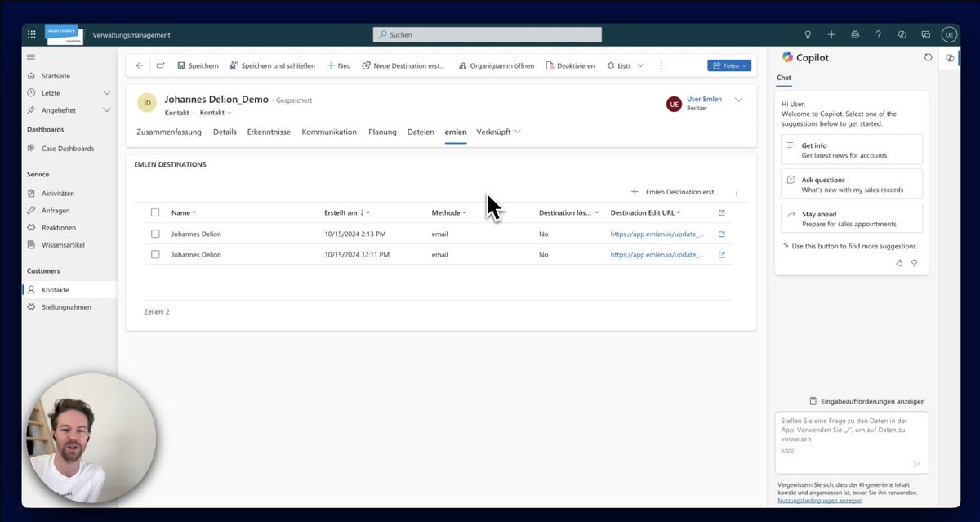
Task: Switch to the Kommunikation tab
Action: pos(329,132)
